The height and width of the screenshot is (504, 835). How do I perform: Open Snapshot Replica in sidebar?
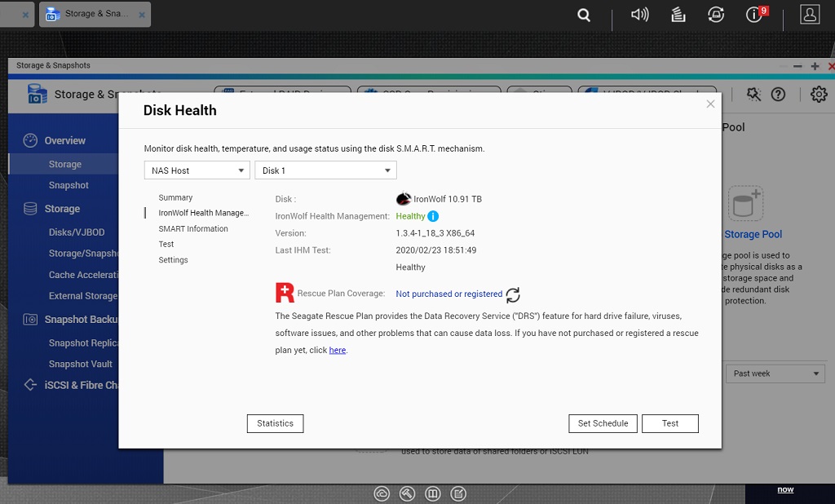[x=83, y=343]
